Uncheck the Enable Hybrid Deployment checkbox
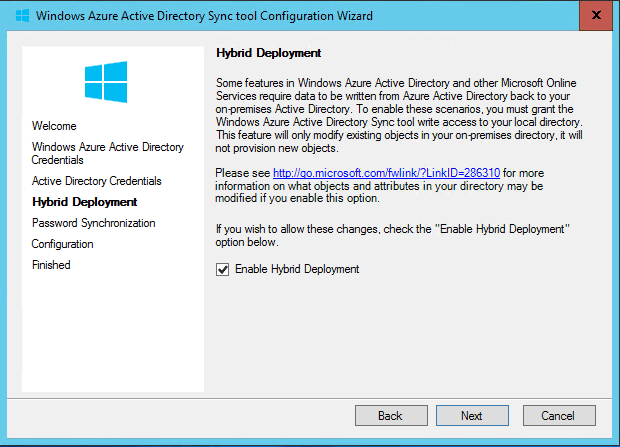 222,270
